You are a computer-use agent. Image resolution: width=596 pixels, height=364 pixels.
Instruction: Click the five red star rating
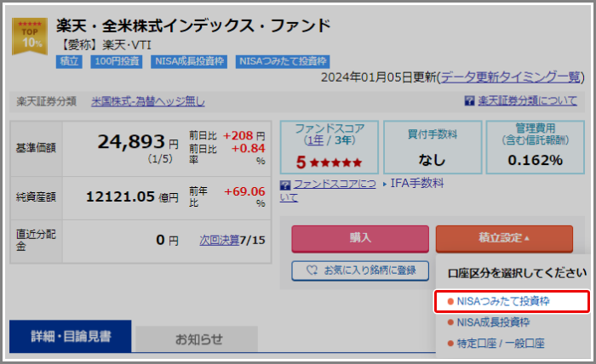click(x=335, y=162)
